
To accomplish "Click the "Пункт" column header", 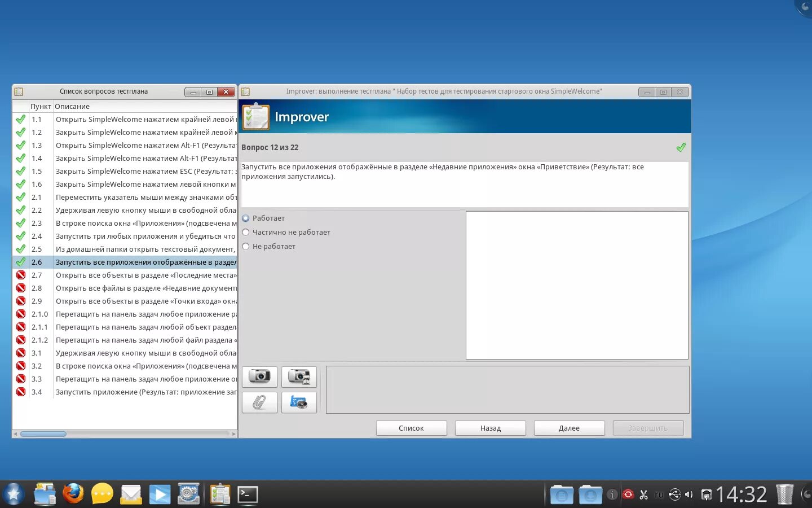I will 41,106.
